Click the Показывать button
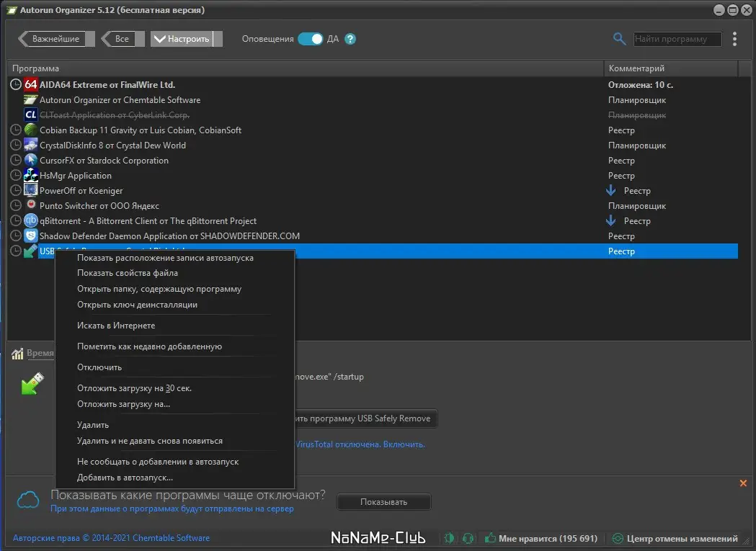This screenshot has width=756, height=551. tap(384, 502)
